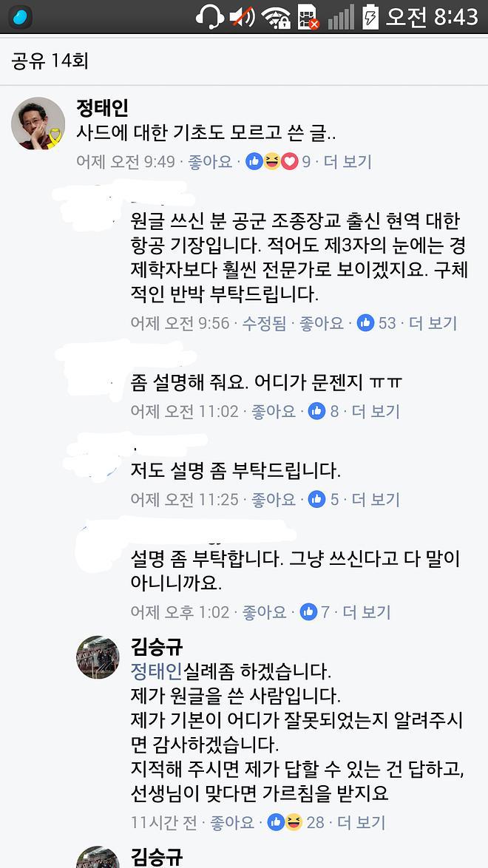Screen dimensions: 488x868
Task: Like 정태인's comment with 좋아요
Action: click(x=210, y=161)
